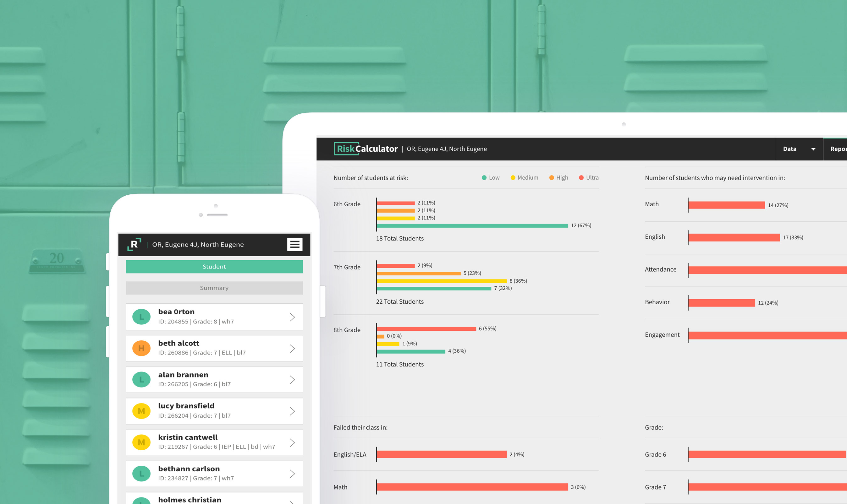Click the Behavior intervention bar 12 (24%)
Screen dimensions: 847x504
click(722, 303)
